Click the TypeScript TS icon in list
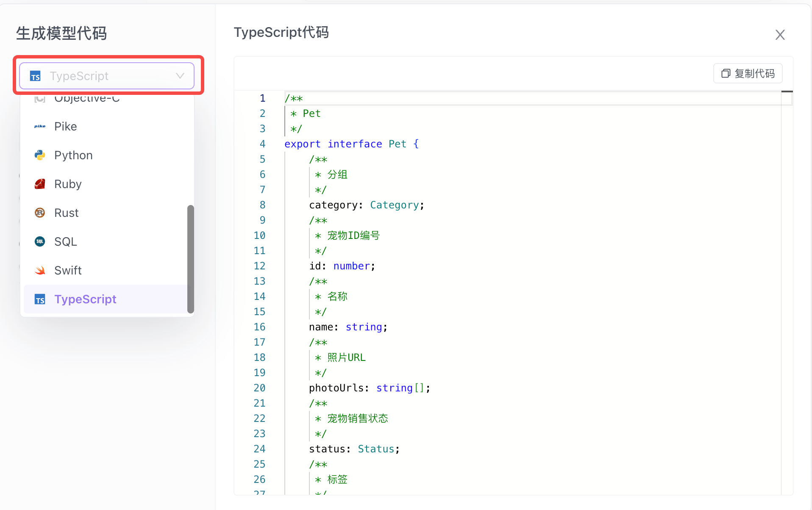The width and height of the screenshot is (812, 510). tap(40, 299)
